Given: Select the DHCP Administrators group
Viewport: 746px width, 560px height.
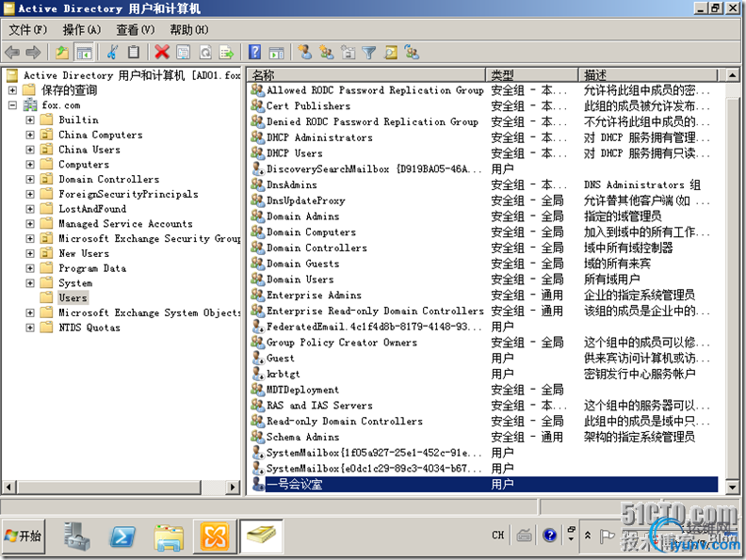Looking at the screenshot, I should click(319, 137).
